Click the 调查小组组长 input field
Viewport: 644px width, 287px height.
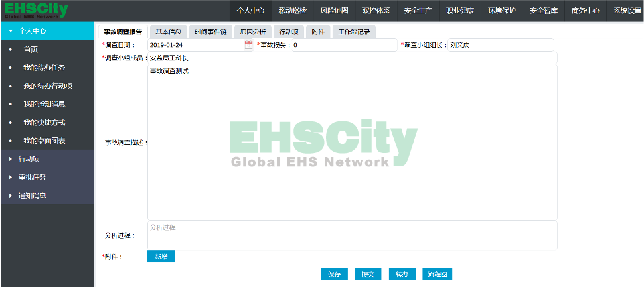pyautogui.click(x=501, y=45)
